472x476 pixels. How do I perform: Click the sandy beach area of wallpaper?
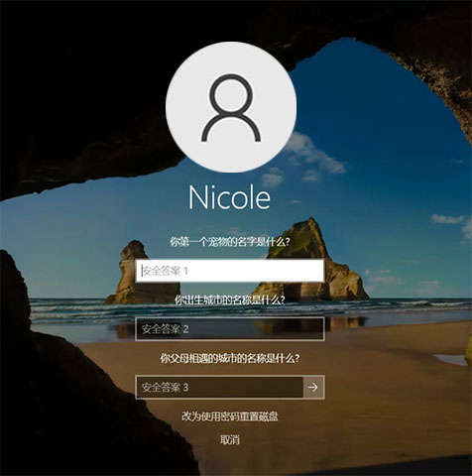point(380,380)
